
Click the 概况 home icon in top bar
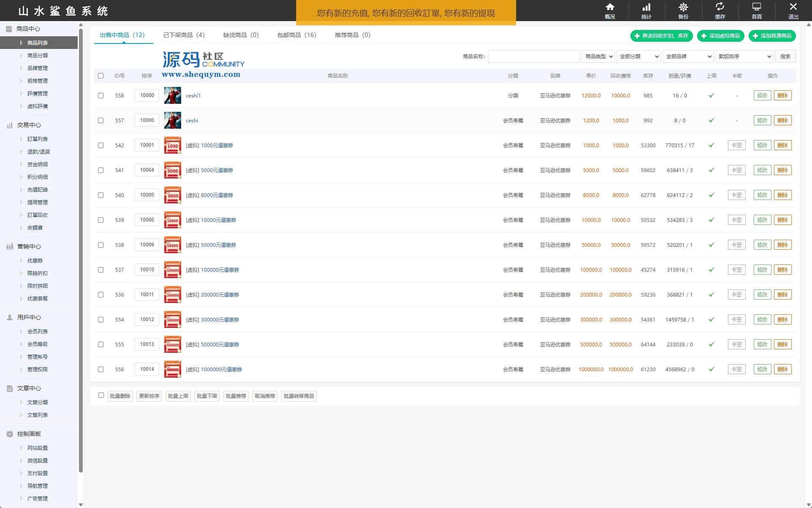(610, 7)
